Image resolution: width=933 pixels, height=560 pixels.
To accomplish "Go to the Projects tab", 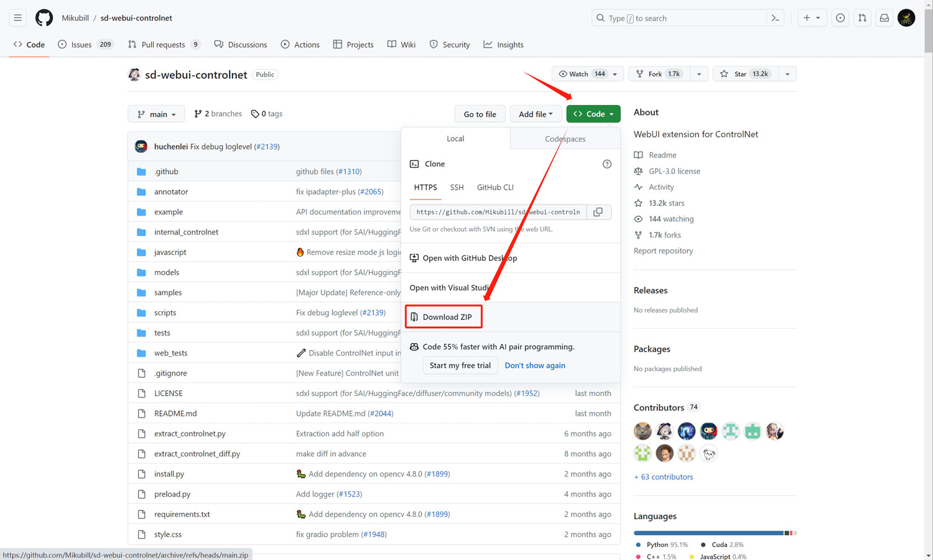I will [x=353, y=45].
